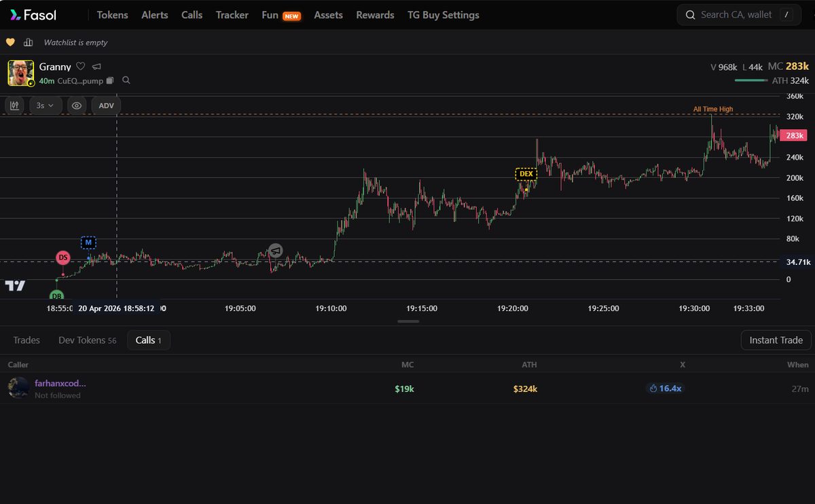The image size is (815, 504).
Task: Click the farhanxcod caller avatar
Action: (18, 388)
